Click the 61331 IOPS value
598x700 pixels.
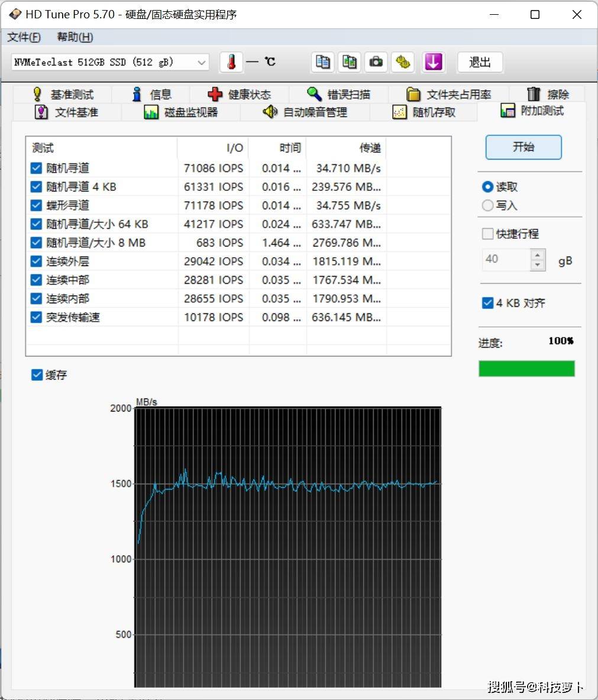(x=214, y=187)
